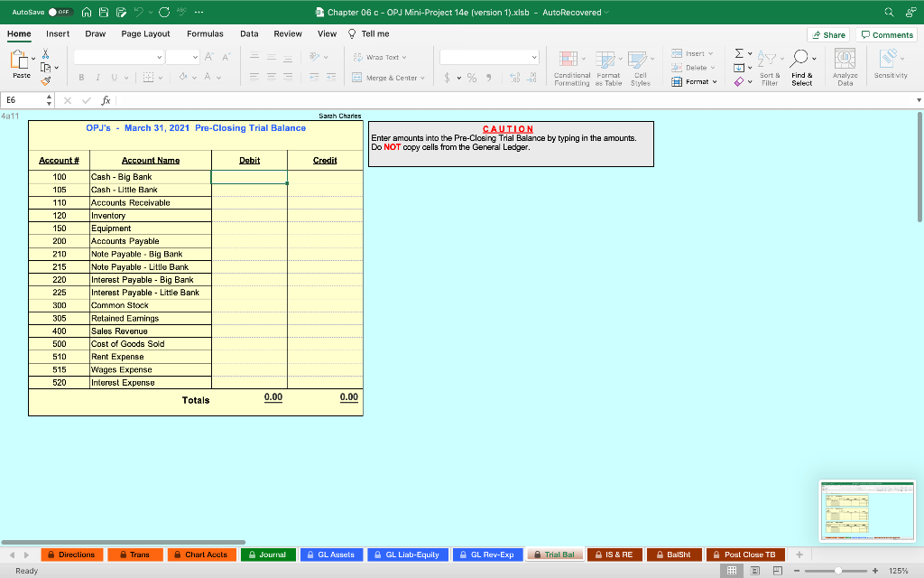This screenshot has height=578, width=924.
Task: Expand the Format cells dropdown
Action: (715, 82)
